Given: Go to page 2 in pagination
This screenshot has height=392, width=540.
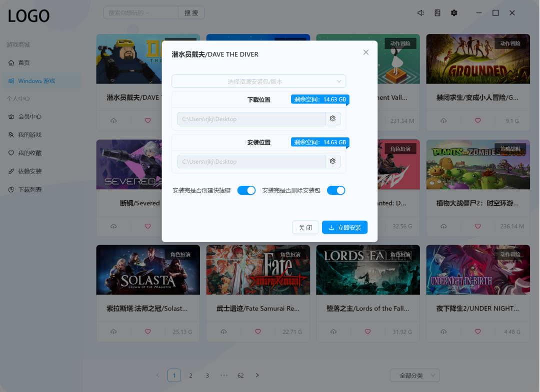Looking at the screenshot, I should [191, 376].
